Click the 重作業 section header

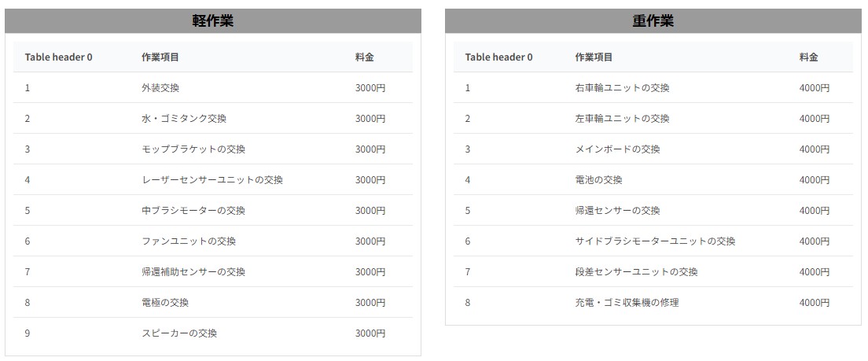[653, 21]
